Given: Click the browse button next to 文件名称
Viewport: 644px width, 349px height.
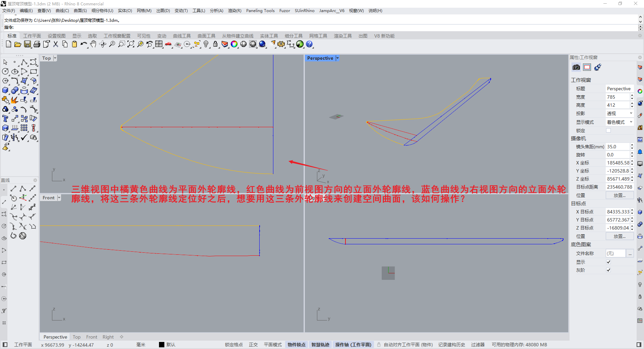Looking at the screenshot, I should [630, 253].
